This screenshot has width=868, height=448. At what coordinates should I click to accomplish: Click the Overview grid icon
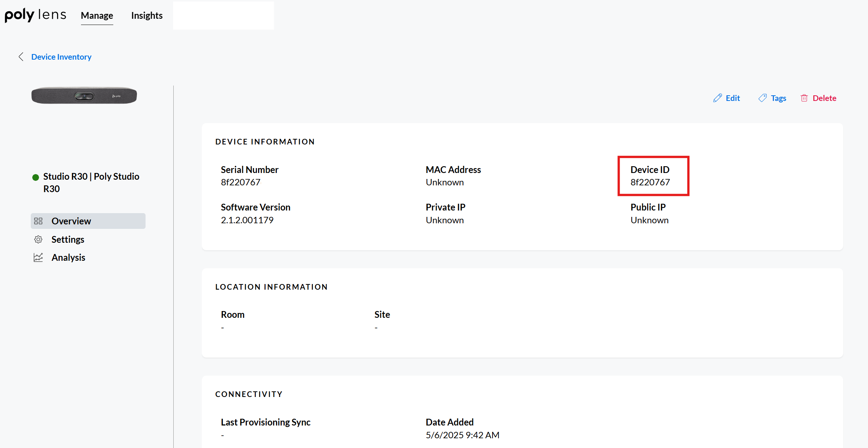[x=38, y=221]
